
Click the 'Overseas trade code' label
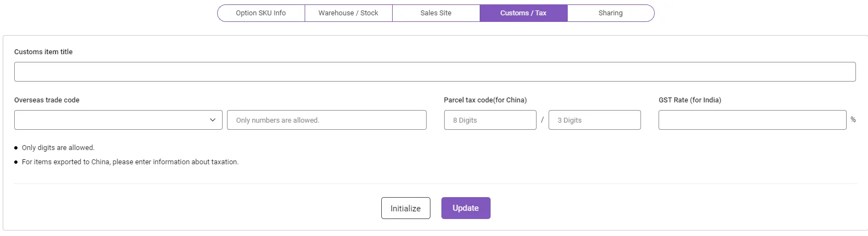[x=46, y=100]
